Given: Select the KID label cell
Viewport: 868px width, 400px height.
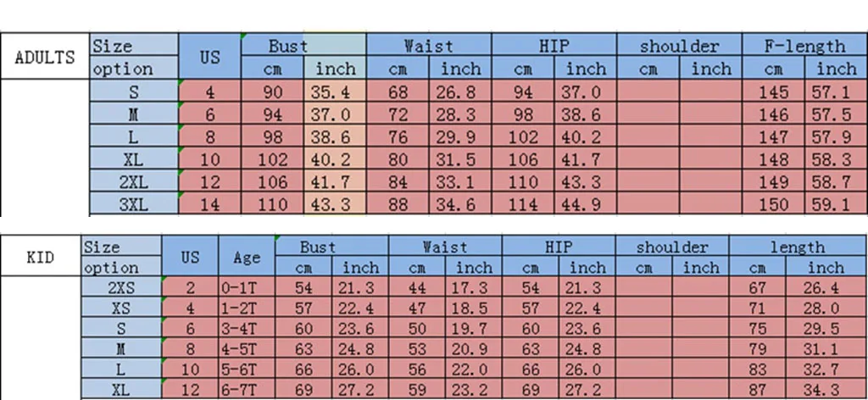Looking at the screenshot, I should [41, 256].
